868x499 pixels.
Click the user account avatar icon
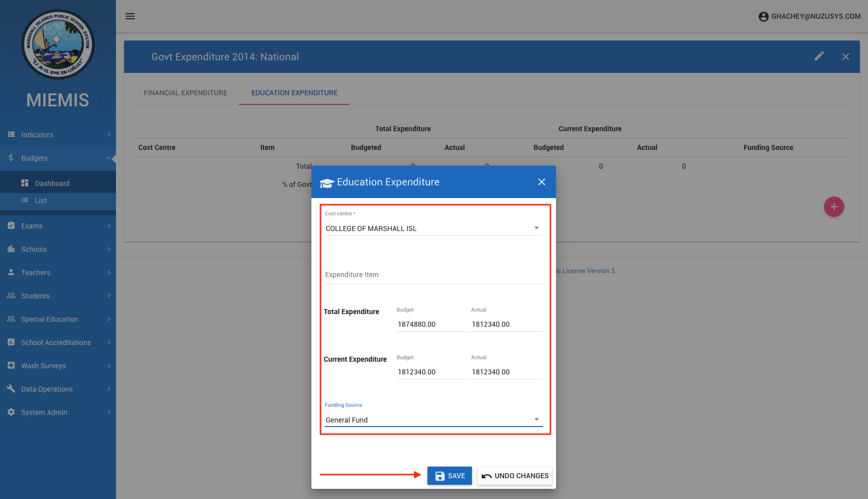coord(763,17)
